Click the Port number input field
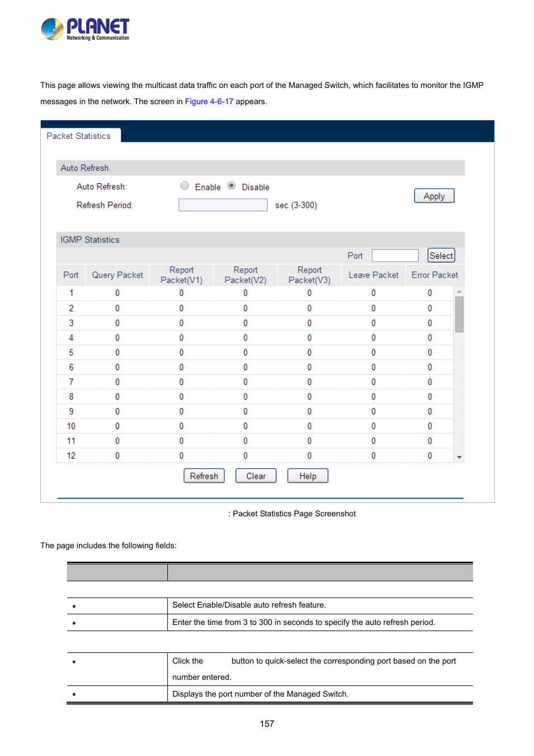The height and width of the screenshot is (756, 534). point(395,256)
